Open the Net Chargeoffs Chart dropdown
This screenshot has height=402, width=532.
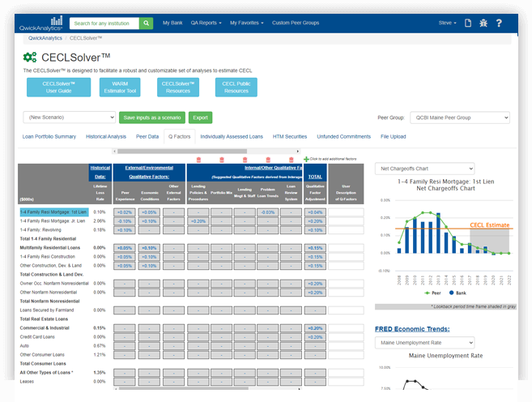pyautogui.click(x=424, y=169)
